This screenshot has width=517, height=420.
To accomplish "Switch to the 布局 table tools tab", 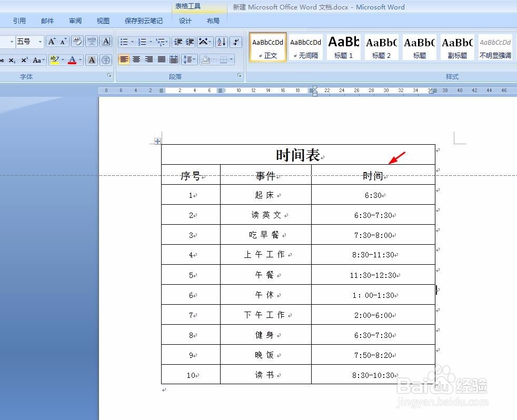I will [x=213, y=21].
